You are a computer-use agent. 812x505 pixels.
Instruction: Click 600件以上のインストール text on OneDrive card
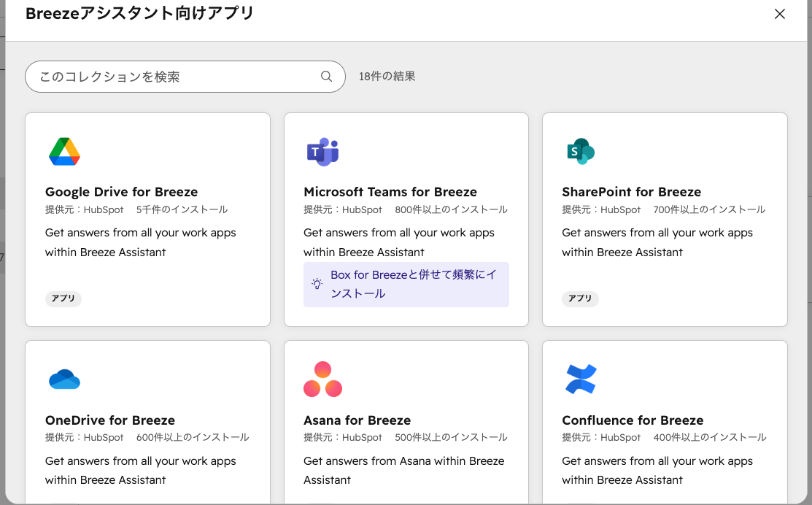click(193, 438)
